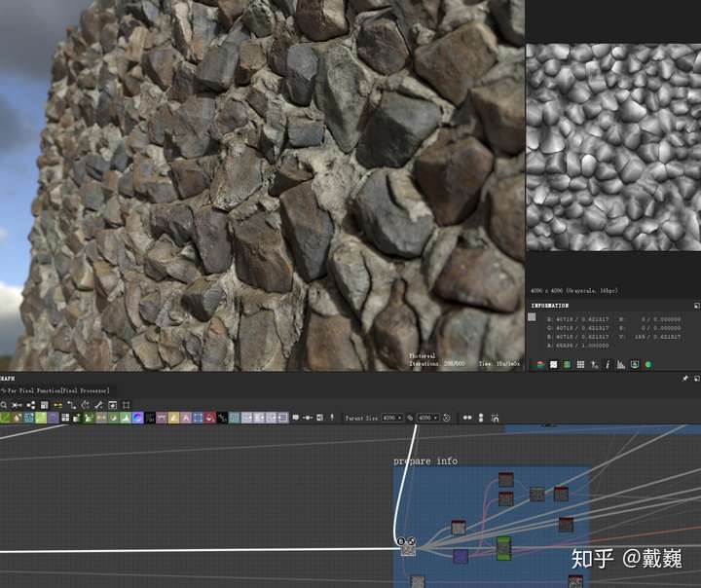
Task: Open the color channels icon in 2D view
Action: [x=540, y=365]
